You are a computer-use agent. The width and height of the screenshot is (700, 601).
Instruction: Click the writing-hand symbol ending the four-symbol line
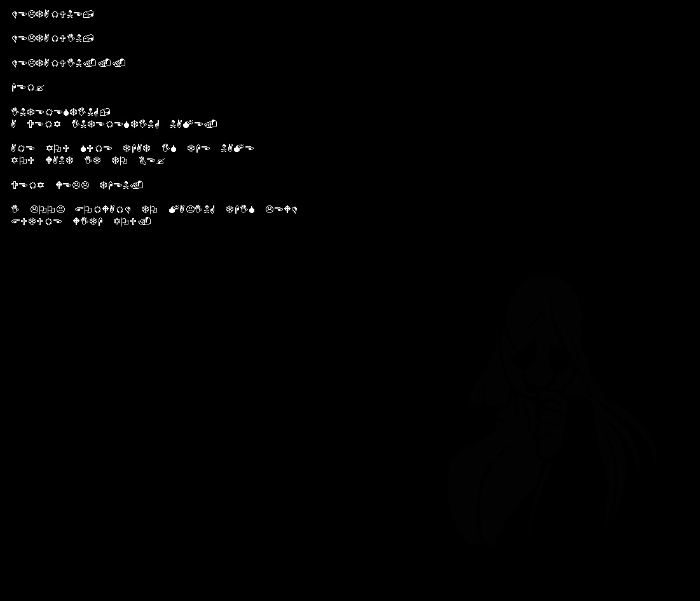[39, 88]
